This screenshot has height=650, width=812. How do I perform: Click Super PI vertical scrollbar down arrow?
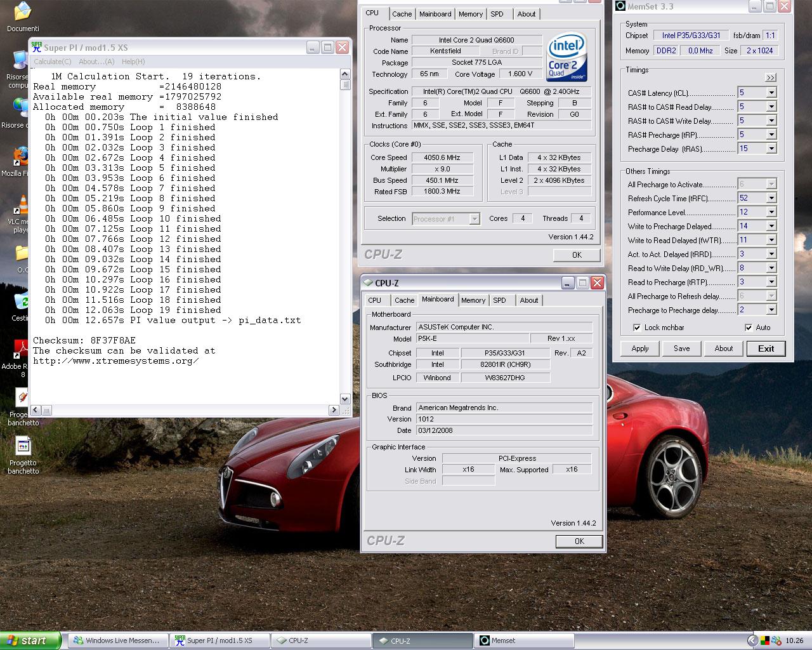click(345, 399)
